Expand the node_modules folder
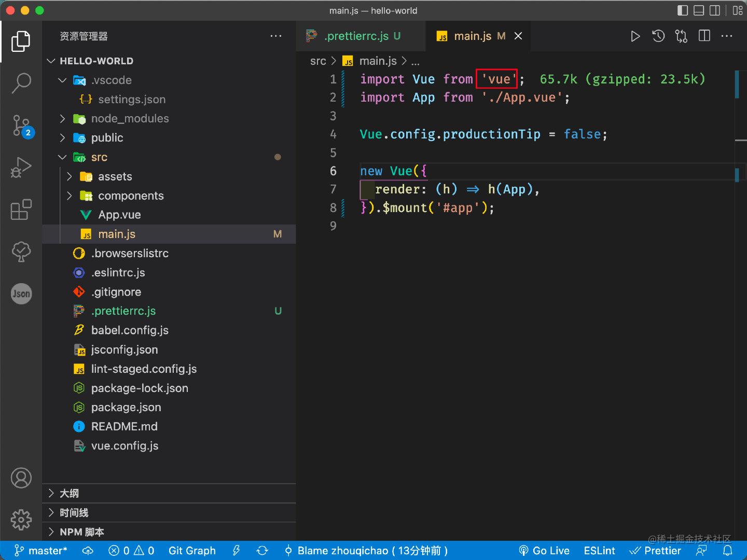The width and height of the screenshot is (747, 560). (x=130, y=119)
